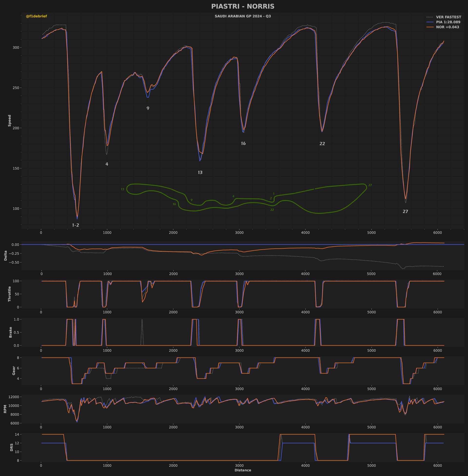Click the green 27 marker on the track map
This screenshot has width=468, height=476.
click(370, 185)
